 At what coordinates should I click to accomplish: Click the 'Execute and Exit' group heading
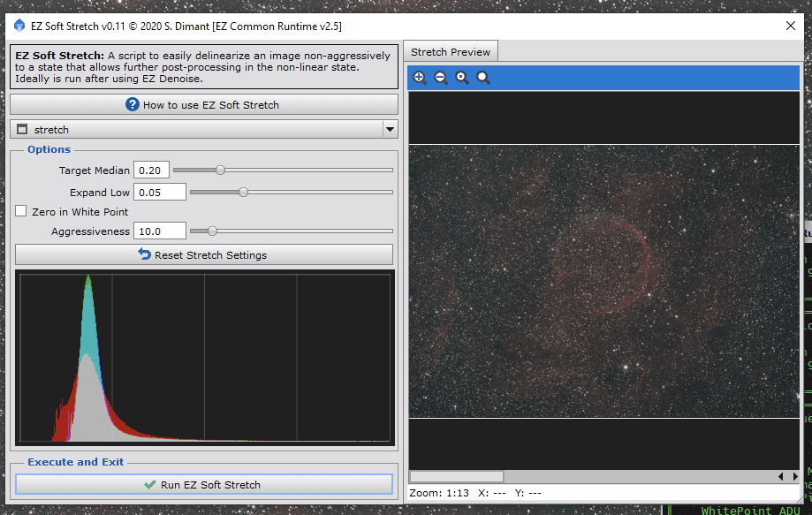(x=76, y=462)
